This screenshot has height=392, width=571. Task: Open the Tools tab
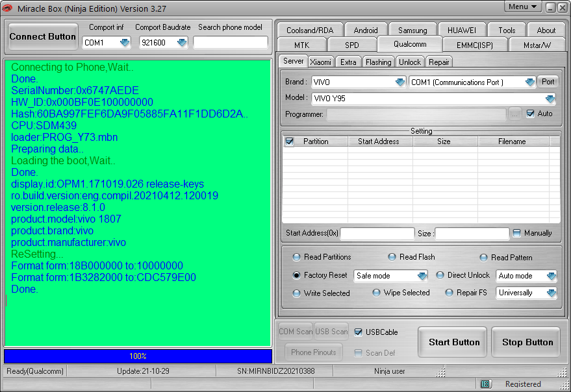(x=507, y=31)
